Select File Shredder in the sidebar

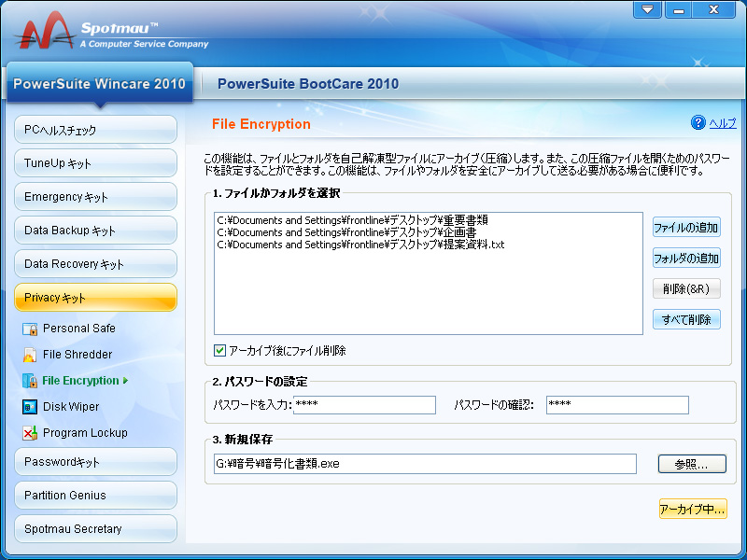[78, 355]
